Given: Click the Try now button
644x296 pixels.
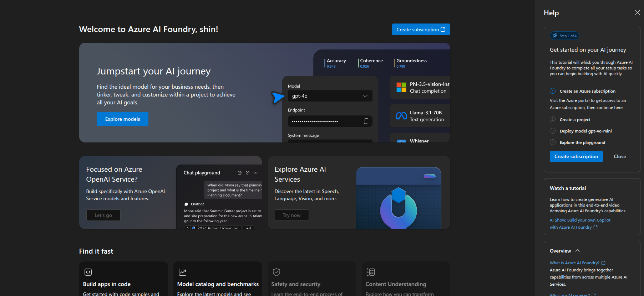Looking at the screenshot, I should (291, 215).
